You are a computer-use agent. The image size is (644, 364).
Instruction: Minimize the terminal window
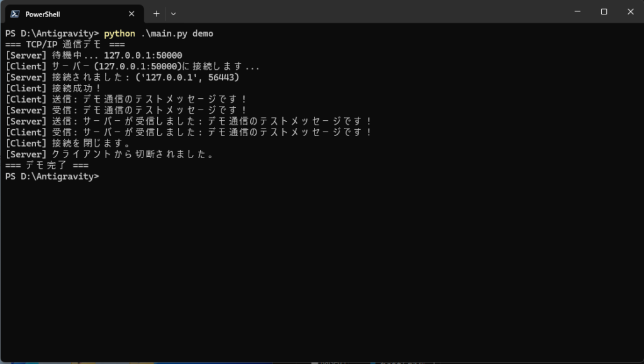coord(577,11)
